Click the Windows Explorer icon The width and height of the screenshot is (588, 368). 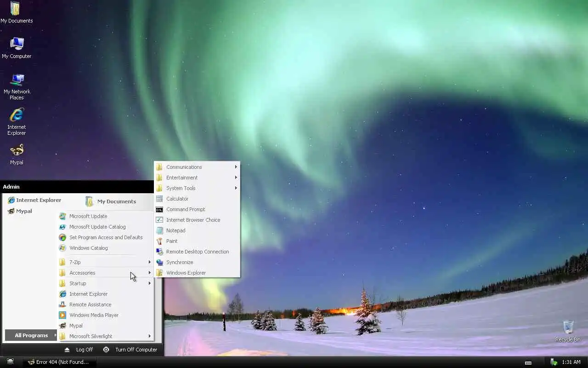tap(159, 273)
